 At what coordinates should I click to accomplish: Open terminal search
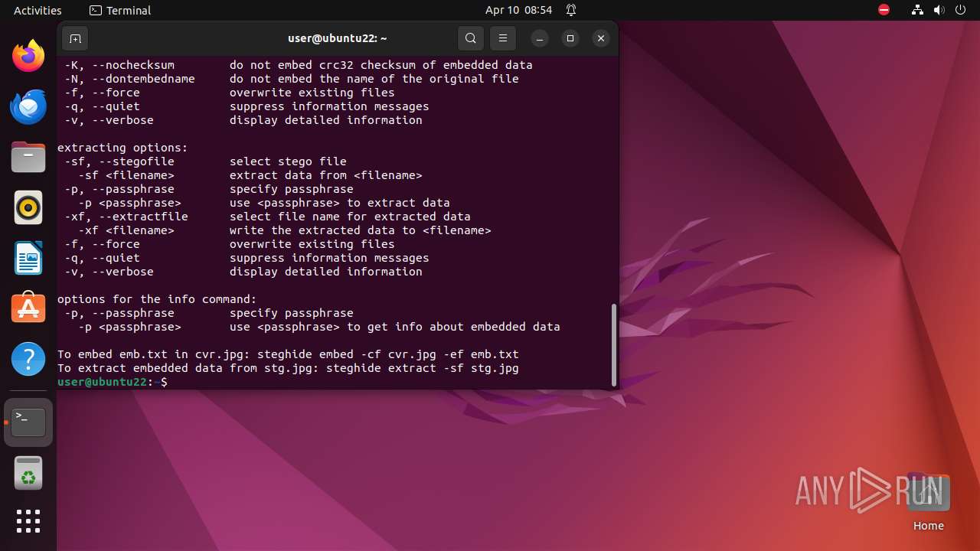471,38
